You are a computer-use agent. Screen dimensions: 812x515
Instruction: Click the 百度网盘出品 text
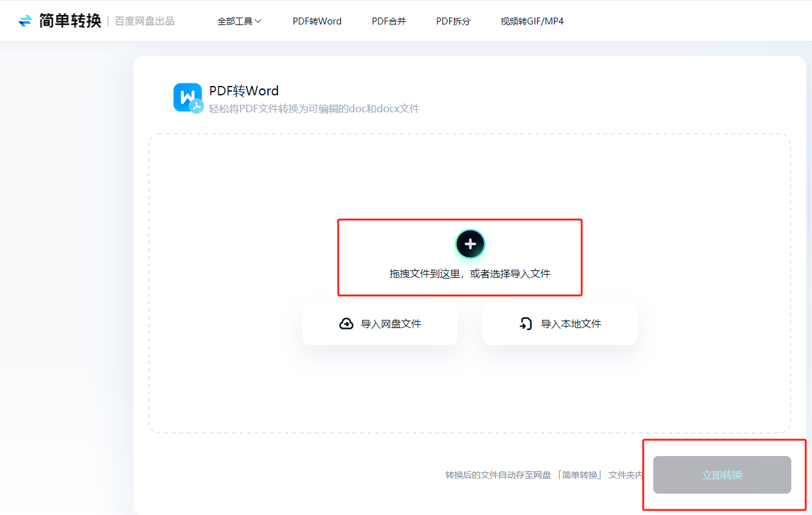click(x=145, y=21)
